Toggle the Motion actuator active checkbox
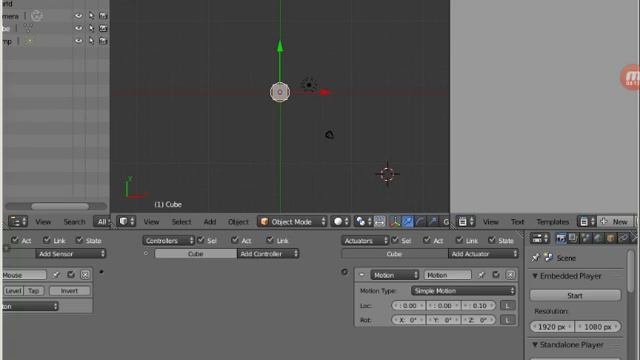Viewport: 640px width, 360px height. click(496, 275)
